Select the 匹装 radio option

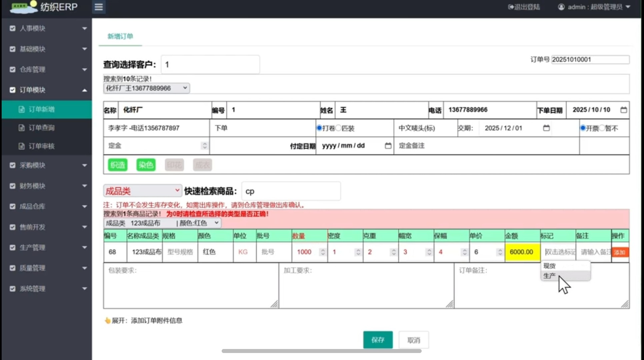tap(338, 128)
